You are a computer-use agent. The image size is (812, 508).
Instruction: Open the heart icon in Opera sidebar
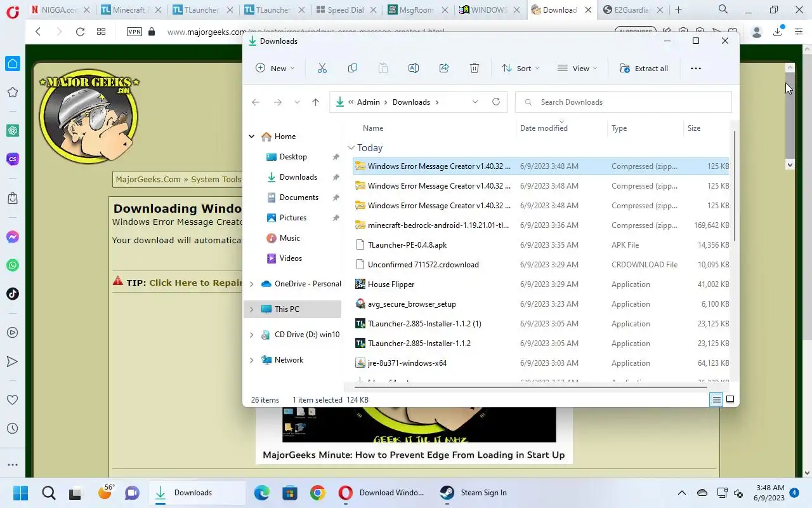click(x=13, y=400)
